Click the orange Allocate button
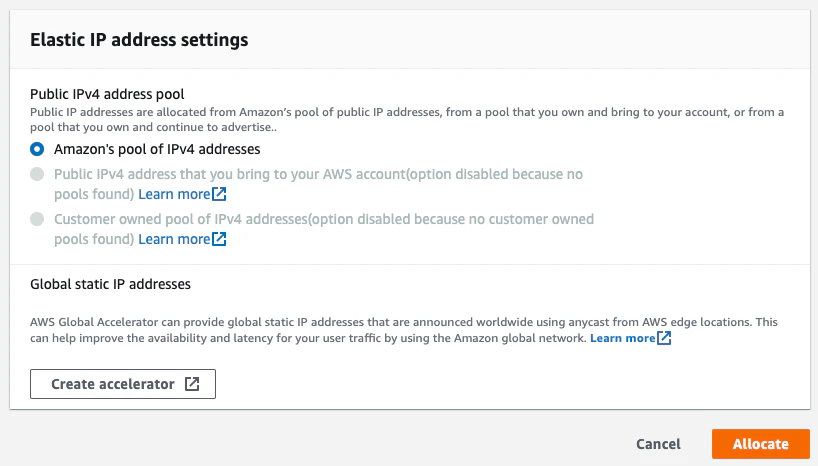Screen dimensions: 818x466 point(761,444)
